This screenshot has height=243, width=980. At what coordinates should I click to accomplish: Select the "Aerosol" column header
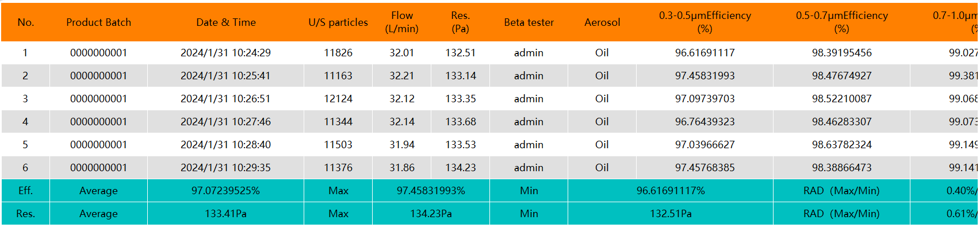click(602, 22)
